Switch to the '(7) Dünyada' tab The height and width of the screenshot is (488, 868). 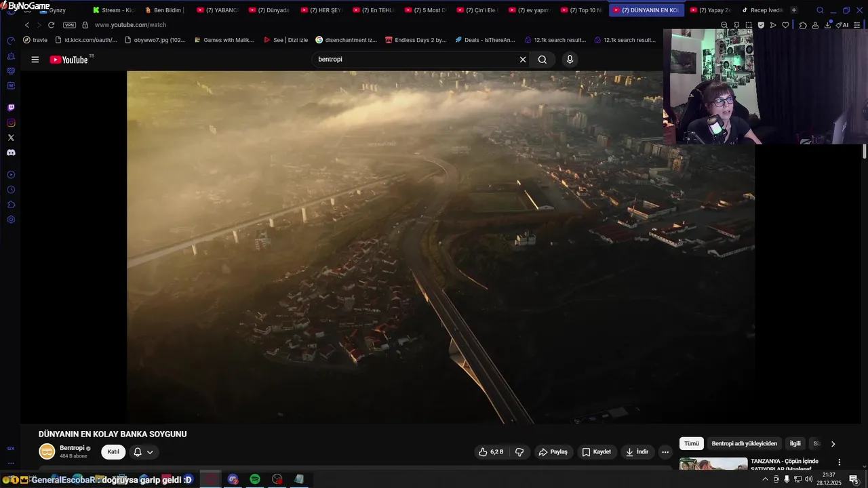point(269,10)
